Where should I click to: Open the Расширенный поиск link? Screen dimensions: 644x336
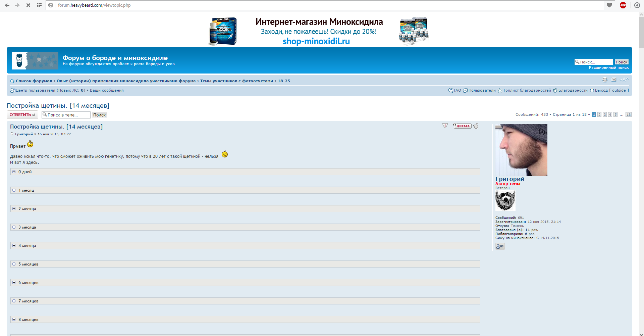[x=609, y=67]
